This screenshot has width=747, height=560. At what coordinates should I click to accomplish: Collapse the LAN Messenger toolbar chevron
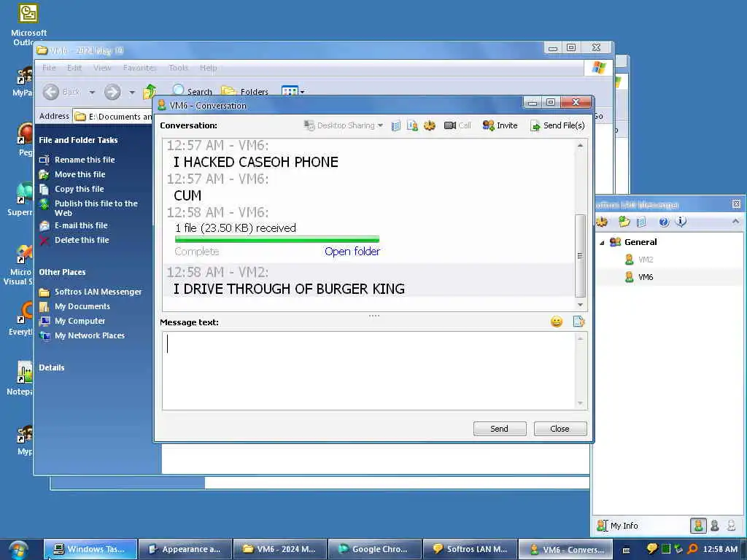(735, 222)
